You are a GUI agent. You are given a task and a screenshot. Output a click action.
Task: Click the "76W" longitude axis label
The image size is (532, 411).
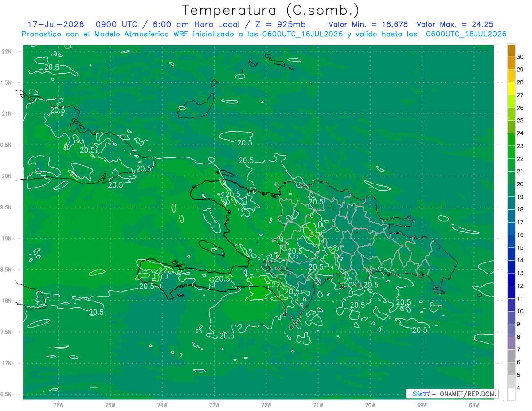coord(58,405)
